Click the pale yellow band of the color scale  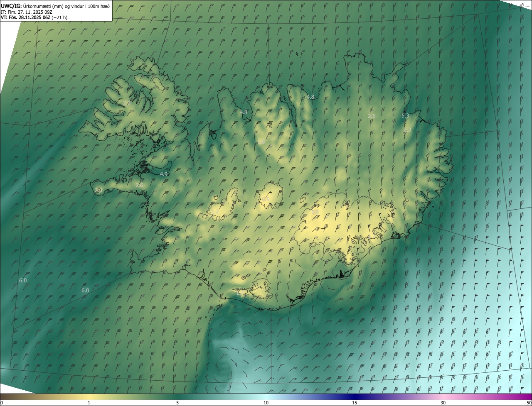coord(89,397)
